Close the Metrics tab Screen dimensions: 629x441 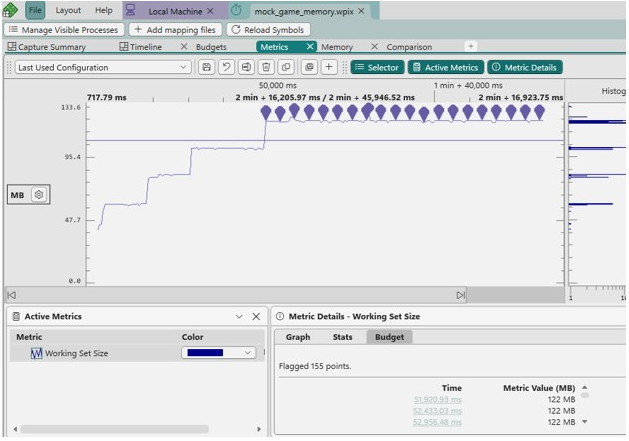click(310, 47)
